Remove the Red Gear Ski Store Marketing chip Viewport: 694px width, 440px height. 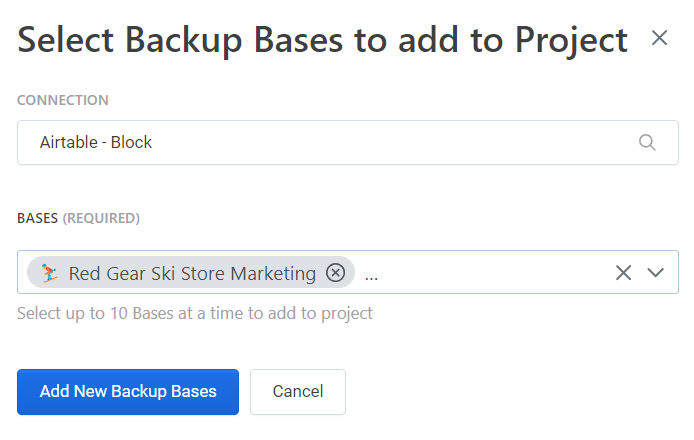click(336, 273)
